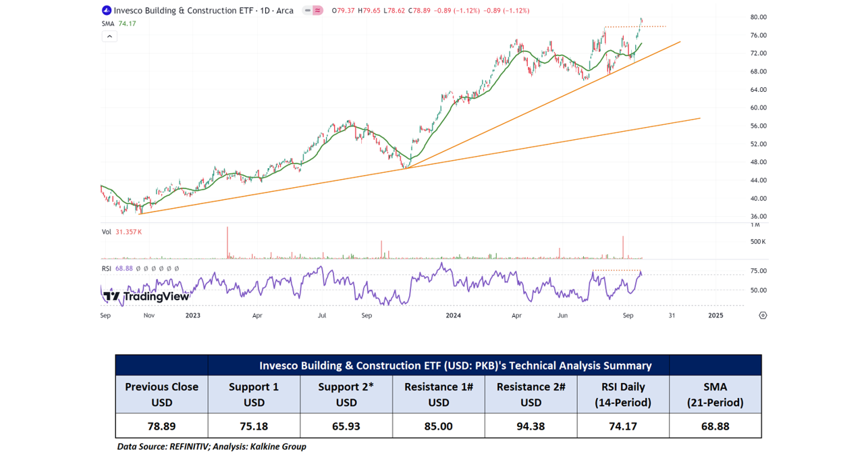Click the high price value H79.65
Screen dimensions: 868x454
pos(369,11)
